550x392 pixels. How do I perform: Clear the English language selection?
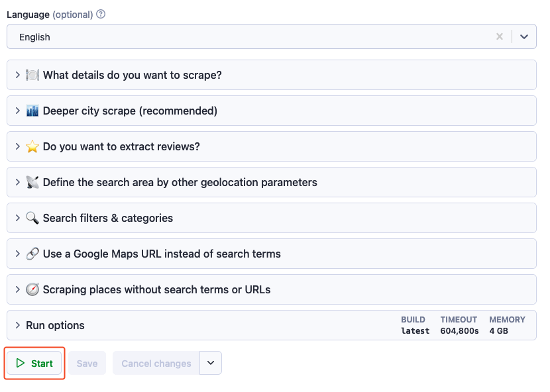500,37
